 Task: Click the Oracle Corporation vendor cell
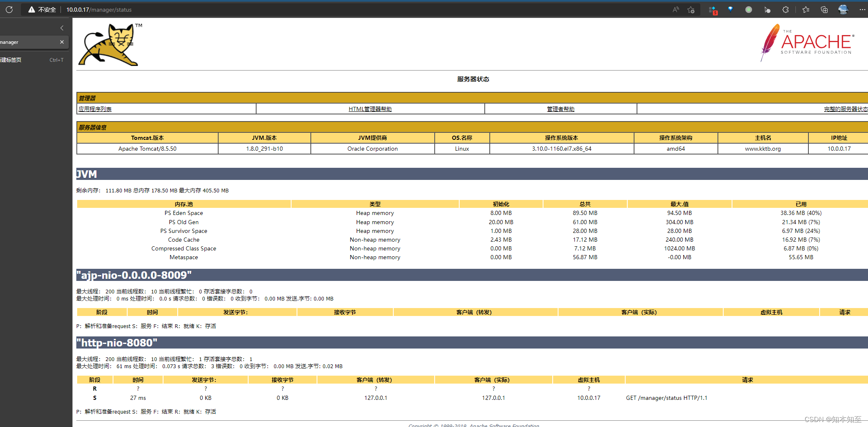pyautogui.click(x=372, y=149)
